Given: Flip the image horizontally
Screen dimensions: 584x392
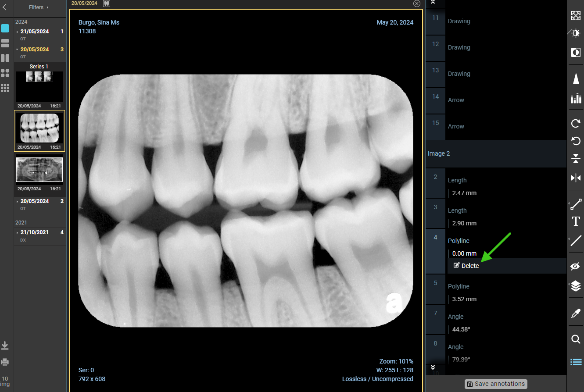Looking at the screenshot, I should (x=576, y=178).
